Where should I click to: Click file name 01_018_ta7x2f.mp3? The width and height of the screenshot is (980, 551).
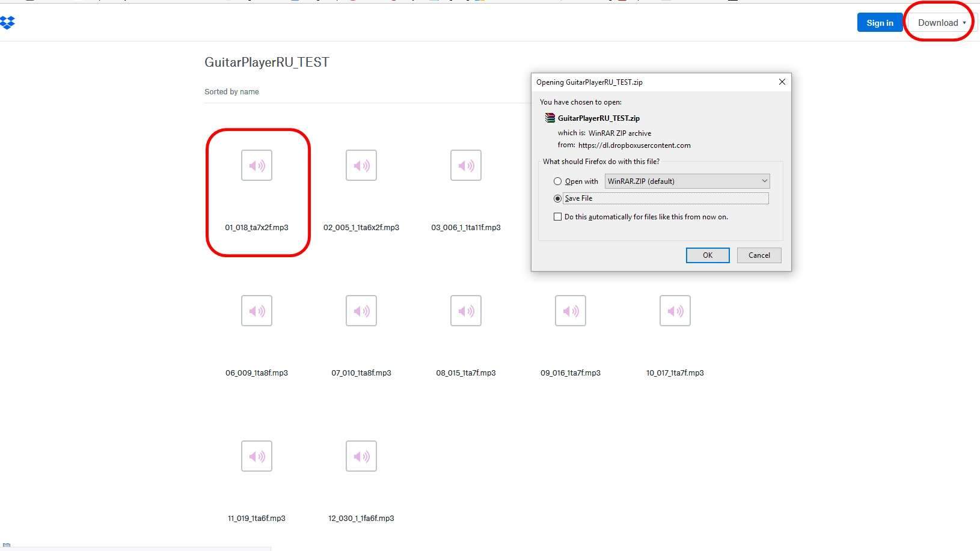257,228
